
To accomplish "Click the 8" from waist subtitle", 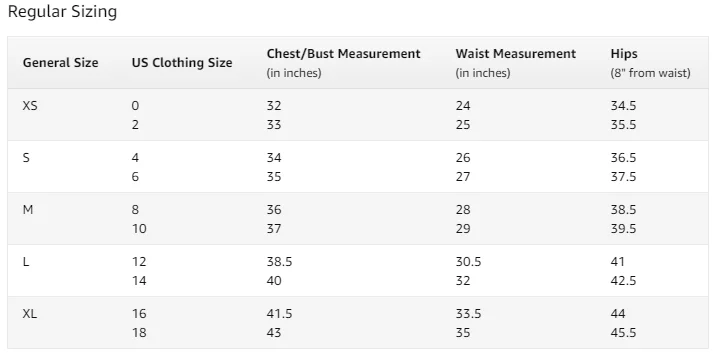I will (x=650, y=73).
